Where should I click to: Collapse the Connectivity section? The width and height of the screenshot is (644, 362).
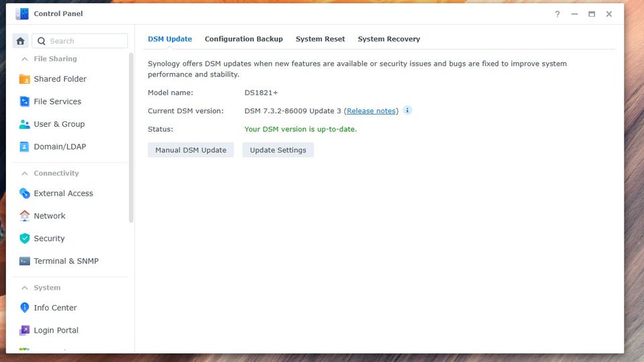click(25, 174)
